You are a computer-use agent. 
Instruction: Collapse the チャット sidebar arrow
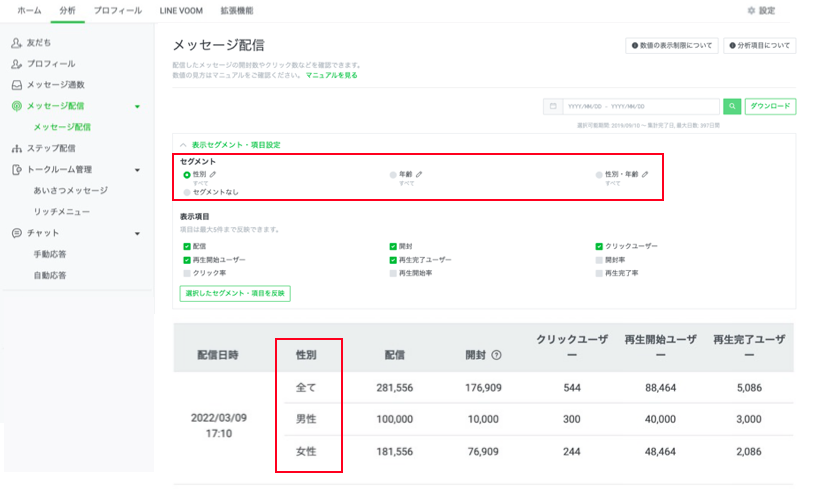coord(137,234)
